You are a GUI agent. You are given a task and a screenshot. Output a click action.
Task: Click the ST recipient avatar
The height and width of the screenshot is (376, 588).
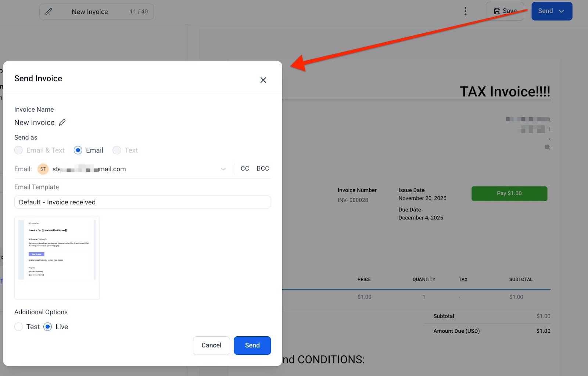[x=43, y=169]
